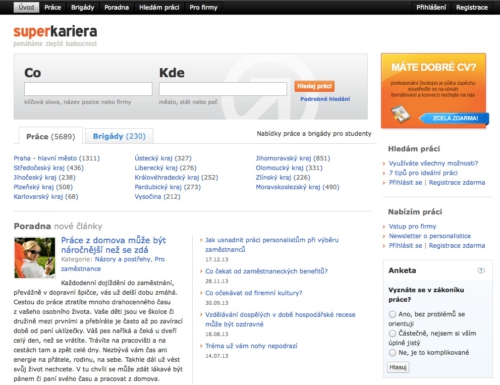Open Pro firmy in top navigation
This screenshot has width=500, height=385.
[x=203, y=7]
